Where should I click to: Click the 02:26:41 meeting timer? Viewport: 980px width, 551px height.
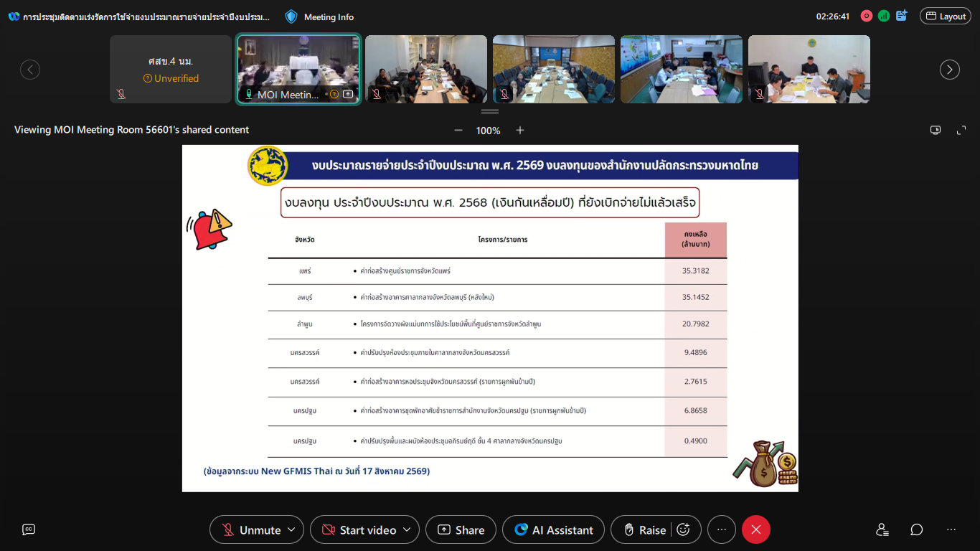pyautogui.click(x=833, y=17)
